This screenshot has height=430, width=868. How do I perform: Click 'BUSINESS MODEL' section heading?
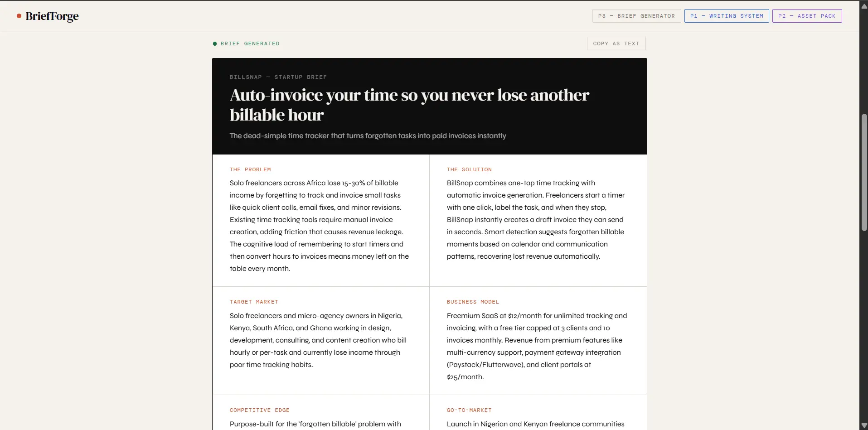[x=473, y=302]
